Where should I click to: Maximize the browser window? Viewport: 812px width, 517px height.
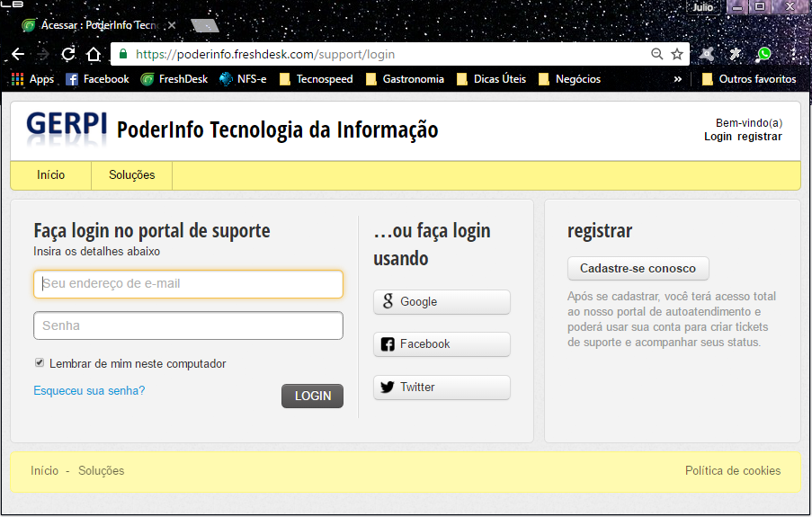760,7
